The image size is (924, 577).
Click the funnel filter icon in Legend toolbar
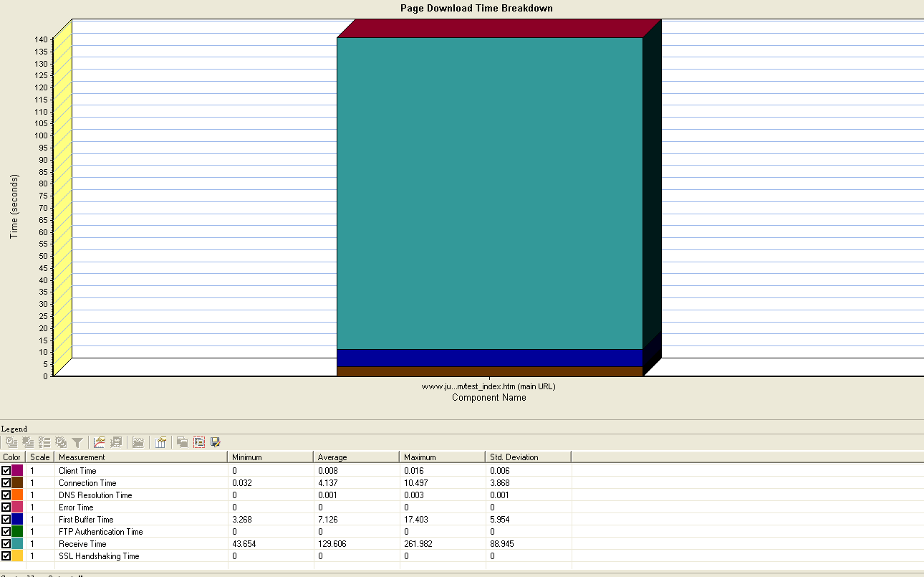[77, 442]
